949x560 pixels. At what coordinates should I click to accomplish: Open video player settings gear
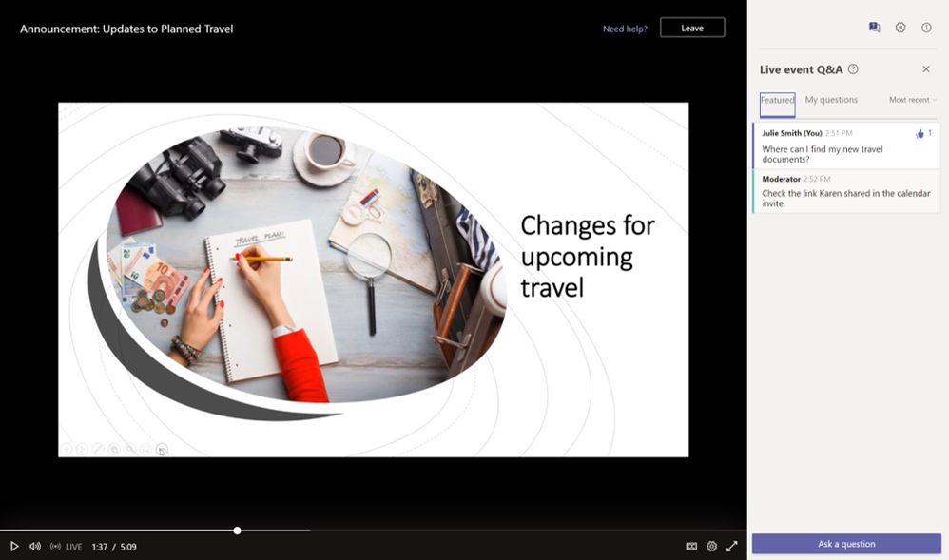coord(711,546)
